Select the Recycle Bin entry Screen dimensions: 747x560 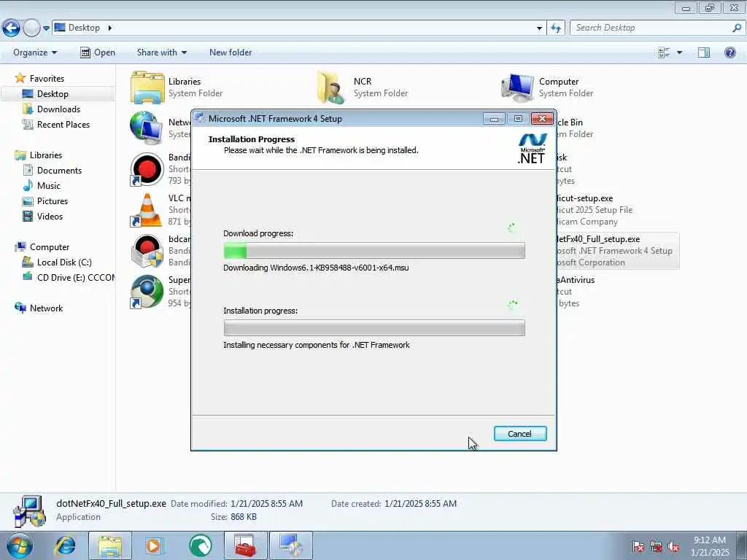pos(576,128)
